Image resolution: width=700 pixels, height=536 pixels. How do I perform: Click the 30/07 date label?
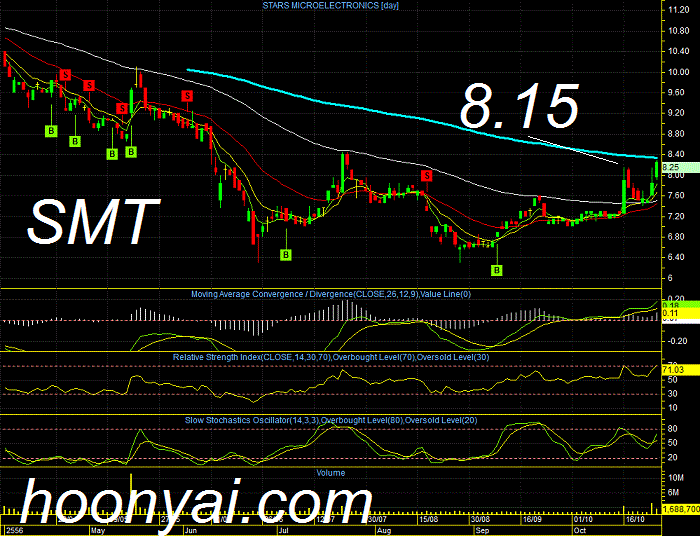click(x=377, y=520)
